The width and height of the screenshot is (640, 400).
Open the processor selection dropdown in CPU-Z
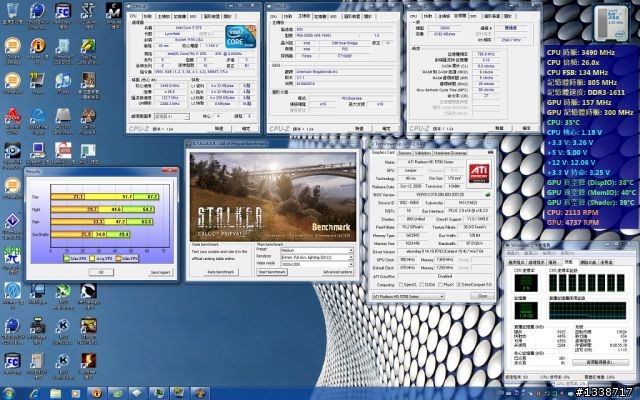coord(172,116)
